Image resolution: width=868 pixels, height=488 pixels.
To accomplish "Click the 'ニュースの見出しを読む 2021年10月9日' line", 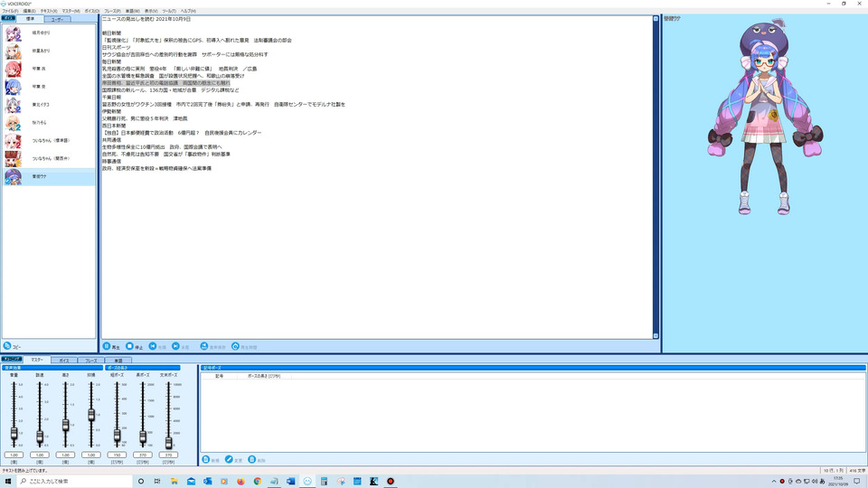I will pos(146,19).
